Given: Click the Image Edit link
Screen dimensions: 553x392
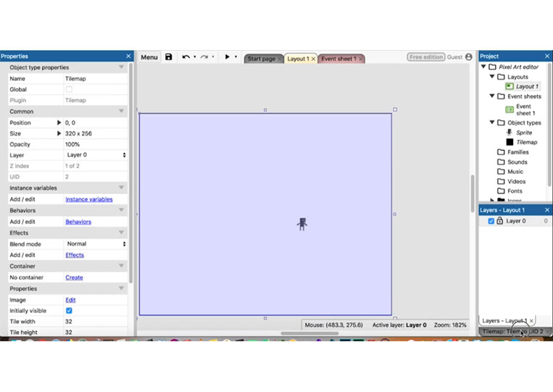Looking at the screenshot, I should (70, 300).
